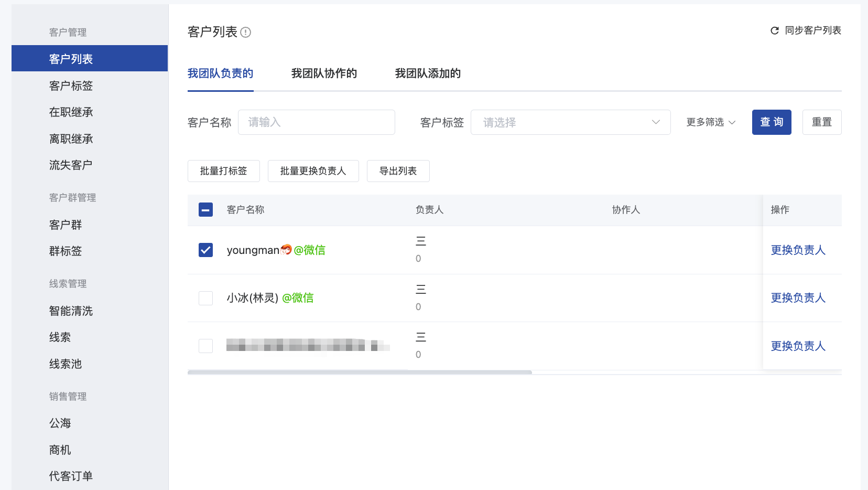Click the 负责人 column header

point(429,210)
